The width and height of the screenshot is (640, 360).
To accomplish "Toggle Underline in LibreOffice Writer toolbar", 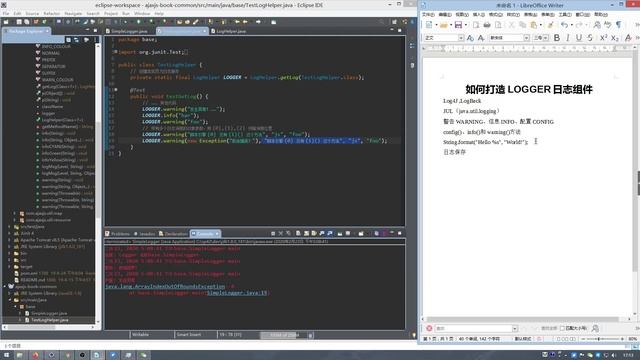I will point(579,38).
